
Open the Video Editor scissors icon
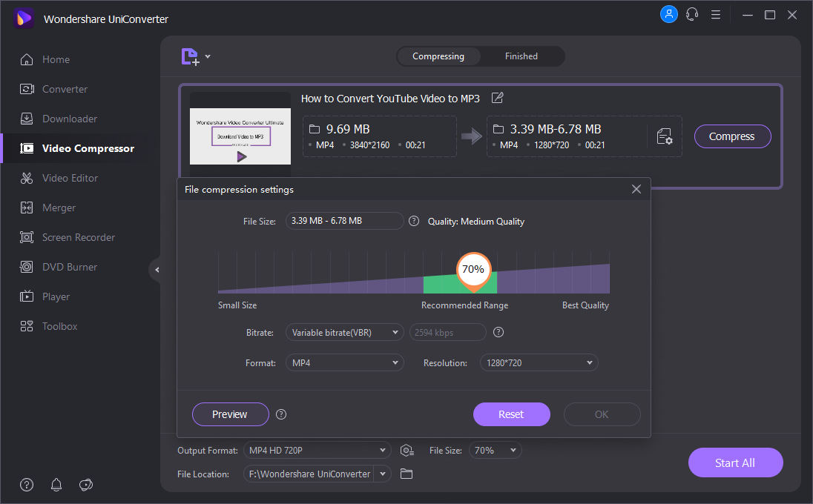27,178
